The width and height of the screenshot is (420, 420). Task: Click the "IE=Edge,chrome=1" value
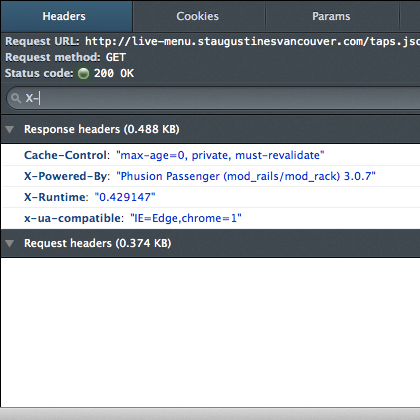click(x=186, y=218)
